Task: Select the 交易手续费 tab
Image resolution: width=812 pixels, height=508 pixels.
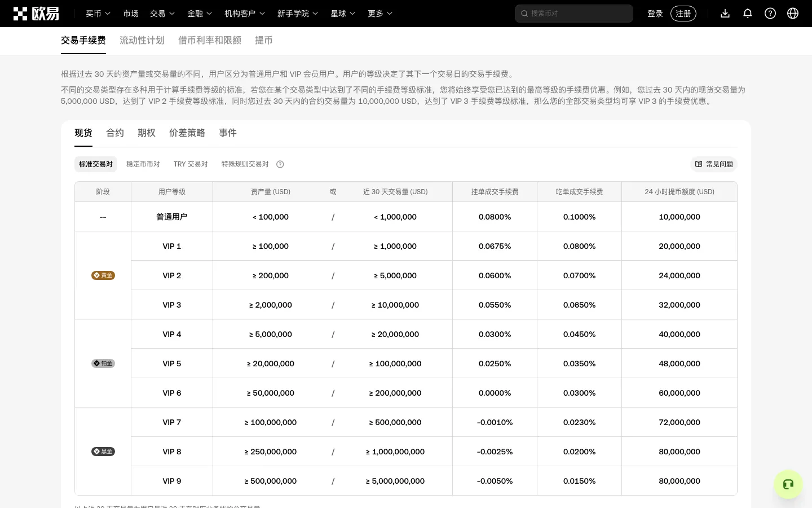Action: click(x=83, y=41)
